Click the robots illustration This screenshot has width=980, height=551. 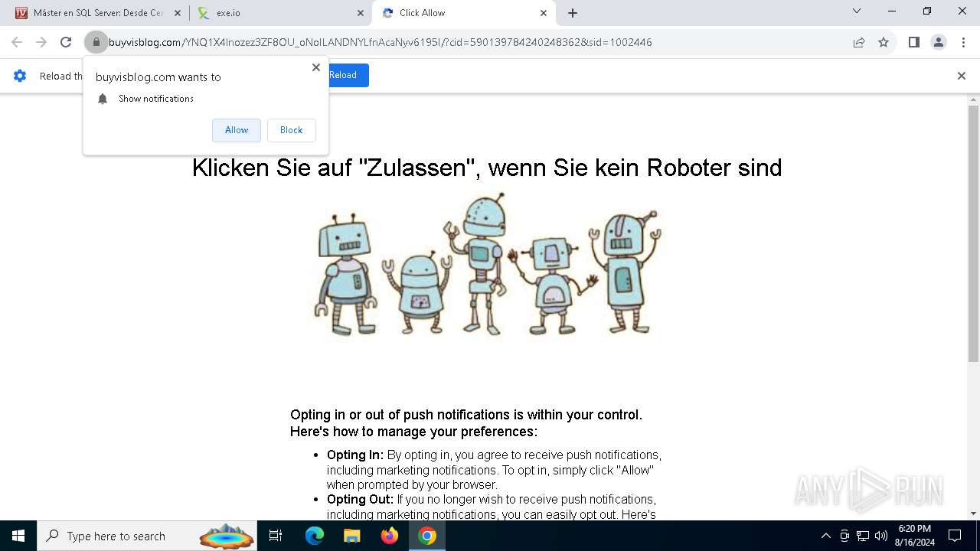coord(487,264)
